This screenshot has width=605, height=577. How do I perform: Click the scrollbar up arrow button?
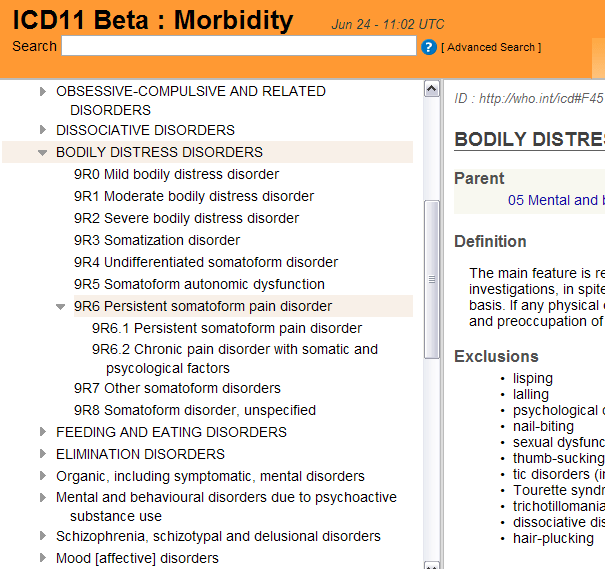click(x=432, y=89)
